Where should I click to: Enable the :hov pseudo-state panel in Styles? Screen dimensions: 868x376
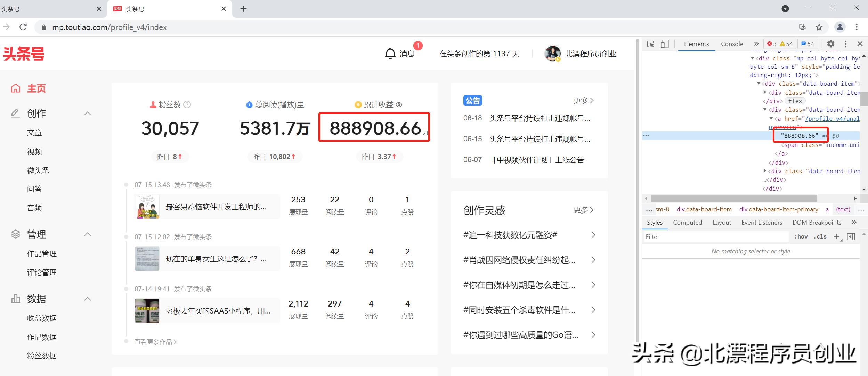coord(801,236)
